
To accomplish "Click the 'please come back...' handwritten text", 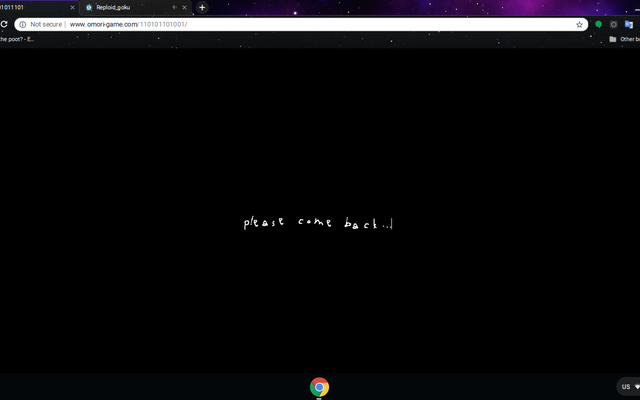I will tap(318, 223).
